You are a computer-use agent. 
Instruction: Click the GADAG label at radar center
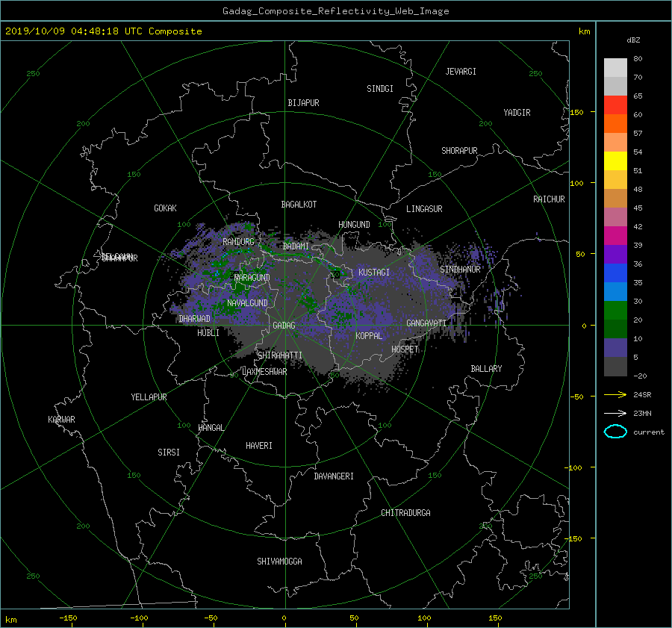pyautogui.click(x=284, y=326)
